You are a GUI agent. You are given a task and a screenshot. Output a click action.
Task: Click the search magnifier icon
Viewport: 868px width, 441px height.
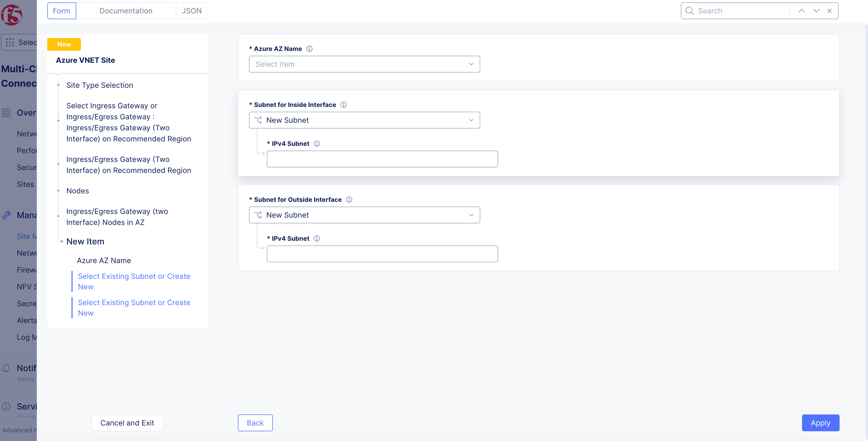tap(690, 11)
